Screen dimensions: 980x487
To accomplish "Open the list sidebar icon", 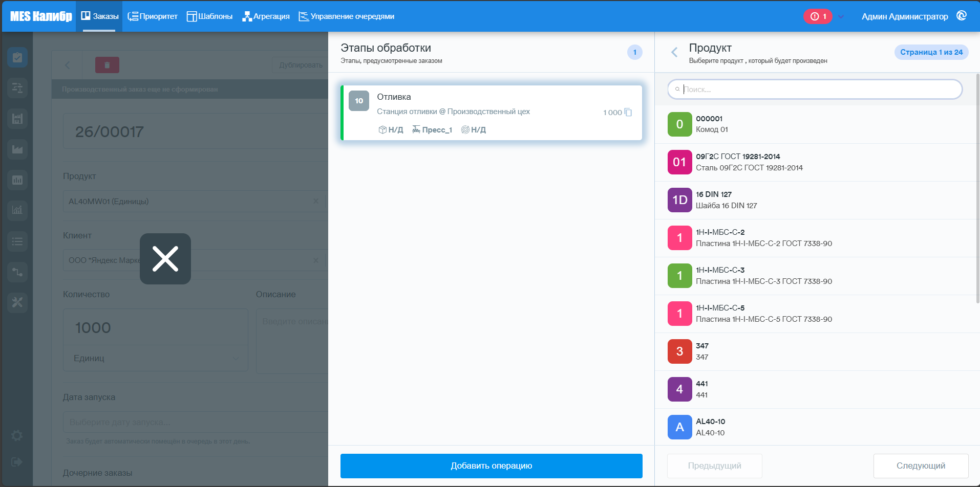I will [17, 241].
